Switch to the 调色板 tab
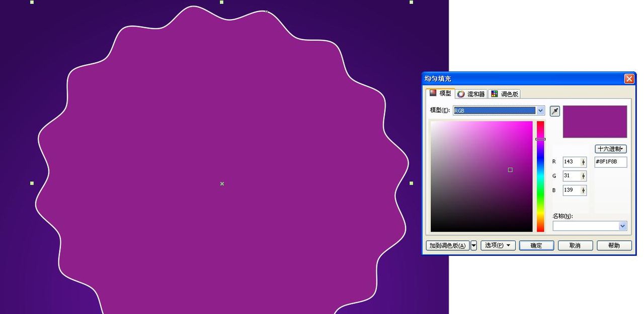Image resolution: width=644 pixels, height=314 pixels. point(505,94)
